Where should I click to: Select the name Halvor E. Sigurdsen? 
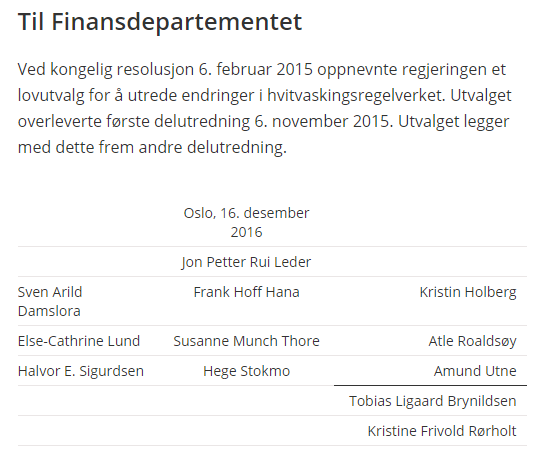81,371
